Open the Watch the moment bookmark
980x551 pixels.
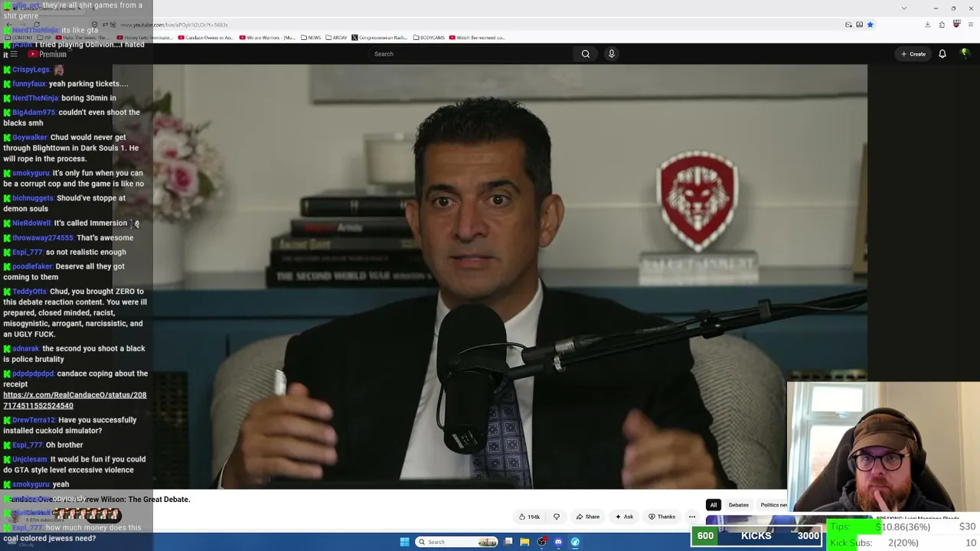(477, 37)
